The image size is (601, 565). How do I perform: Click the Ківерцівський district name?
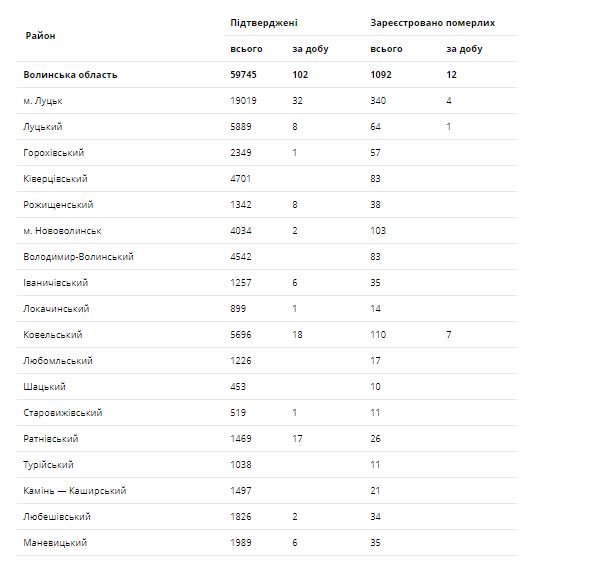(55, 179)
